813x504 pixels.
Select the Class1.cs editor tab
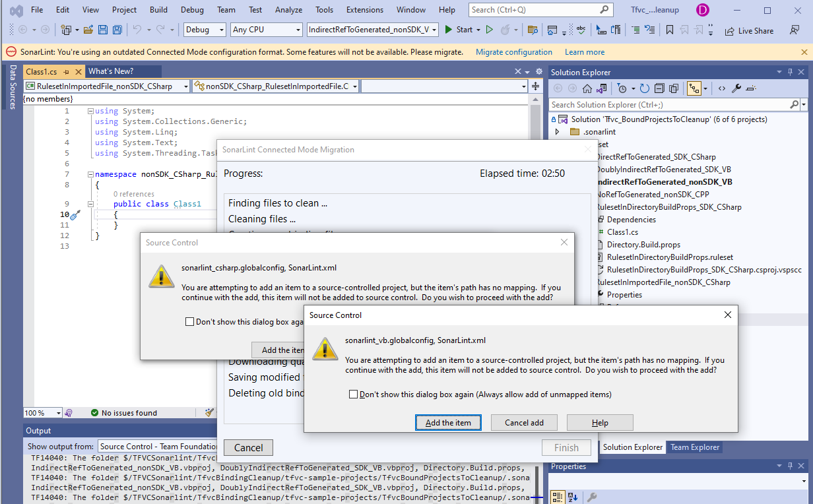pyautogui.click(x=41, y=71)
